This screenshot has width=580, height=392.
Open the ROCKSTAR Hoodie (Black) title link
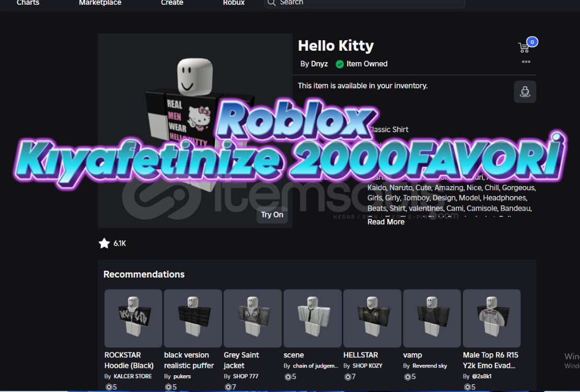click(129, 360)
